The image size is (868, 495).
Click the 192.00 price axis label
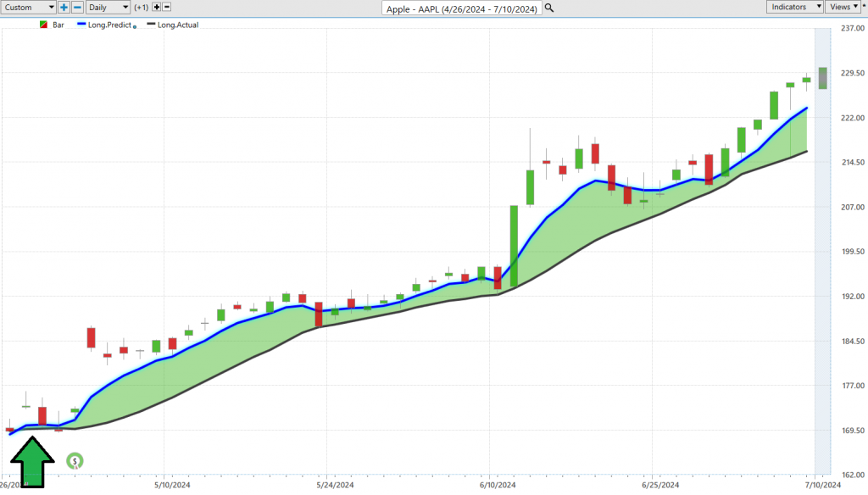pyautogui.click(x=853, y=296)
